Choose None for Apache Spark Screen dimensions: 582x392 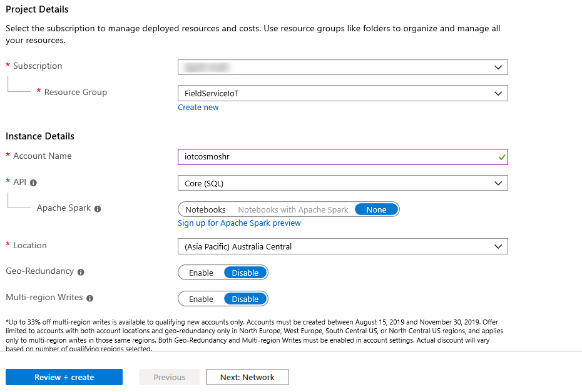click(x=376, y=209)
